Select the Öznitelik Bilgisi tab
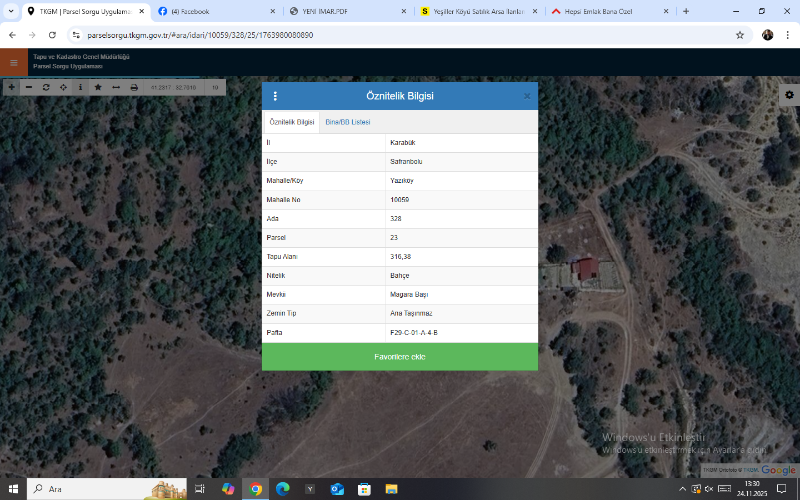The height and width of the screenshot is (500, 800). pyautogui.click(x=292, y=122)
